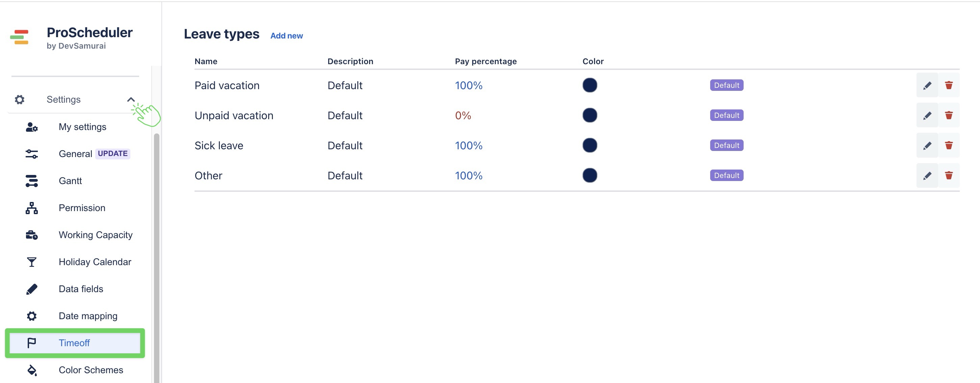980x383 pixels.
Task: Edit the Other leave type
Action: [927, 175]
